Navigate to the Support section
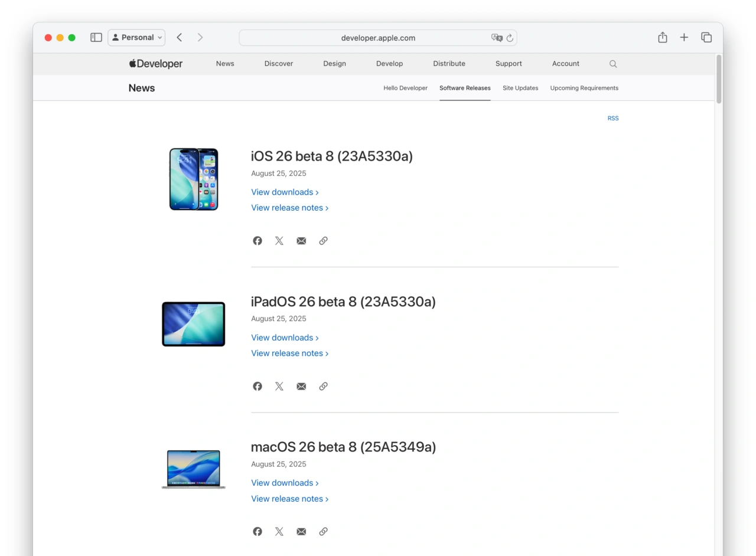Viewport: 756px width, 556px height. [x=509, y=63]
